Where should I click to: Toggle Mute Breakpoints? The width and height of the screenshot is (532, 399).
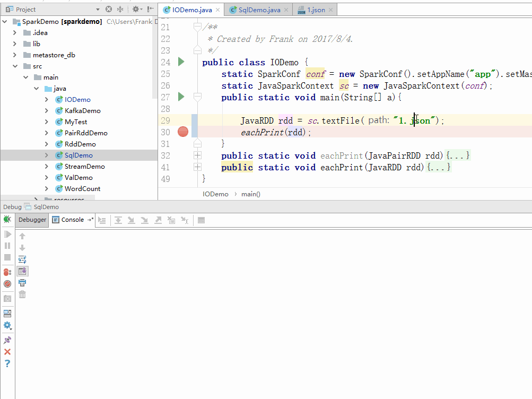(7, 284)
